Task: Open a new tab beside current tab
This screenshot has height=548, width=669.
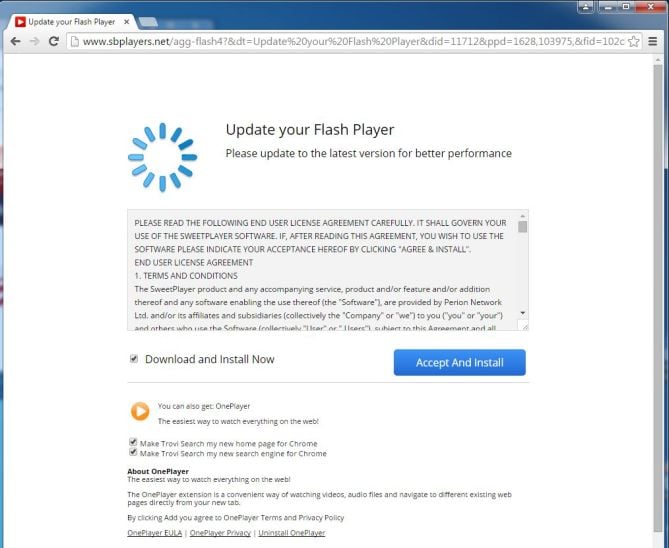Action: pyautogui.click(x=148, y=22)
